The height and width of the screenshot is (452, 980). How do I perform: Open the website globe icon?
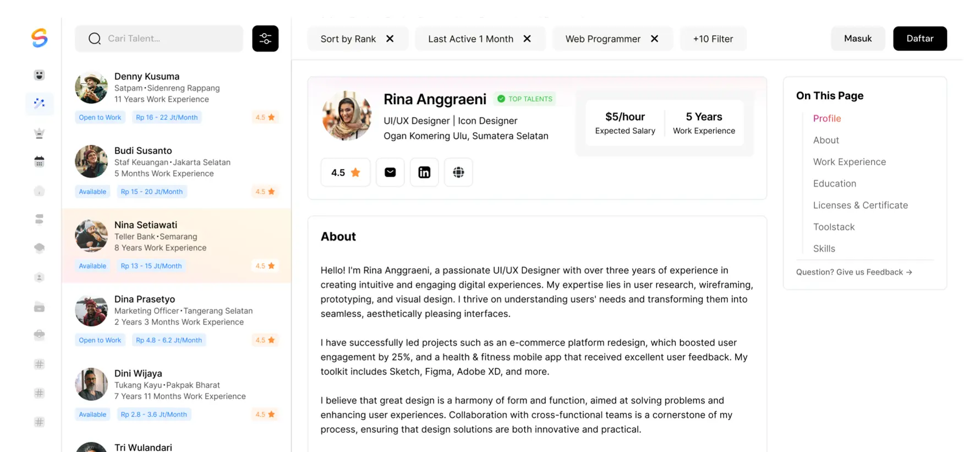pyautogui.click(x=458, y=172)
